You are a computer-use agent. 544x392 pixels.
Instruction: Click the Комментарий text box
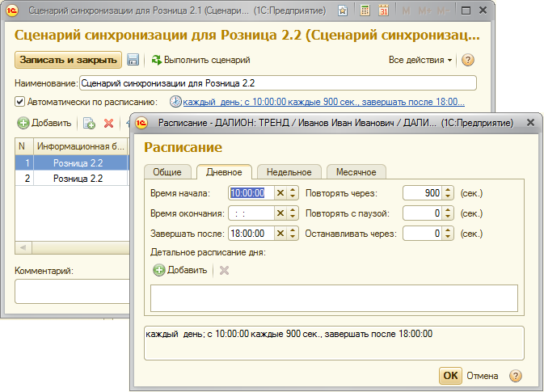click(x=72, y=292)
